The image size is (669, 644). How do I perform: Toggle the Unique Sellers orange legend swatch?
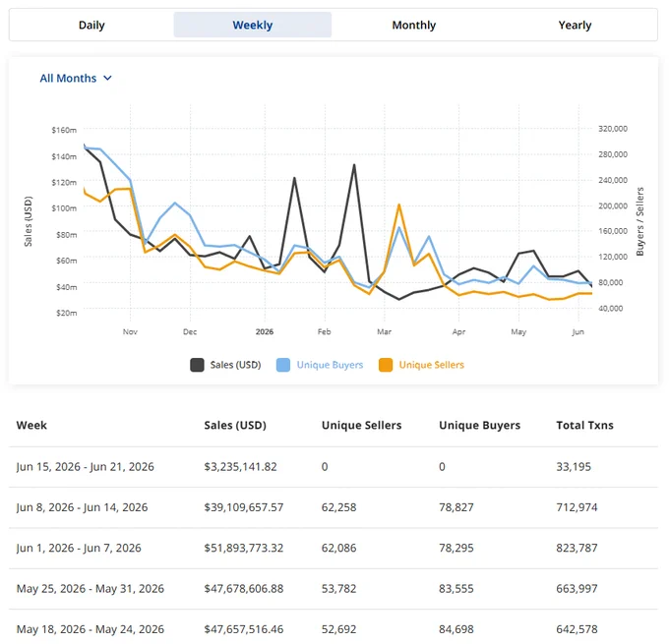click(386, 365)
